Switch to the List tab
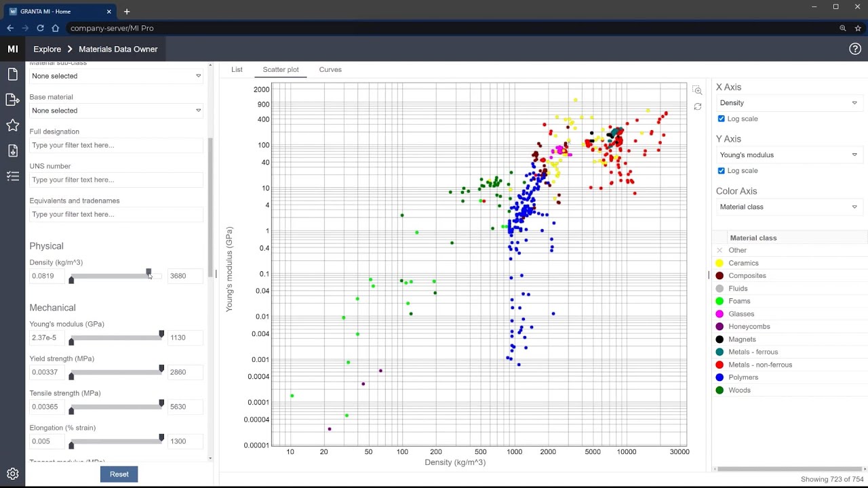This screenshot has height=488, width=868. click(x=237, y=70)
